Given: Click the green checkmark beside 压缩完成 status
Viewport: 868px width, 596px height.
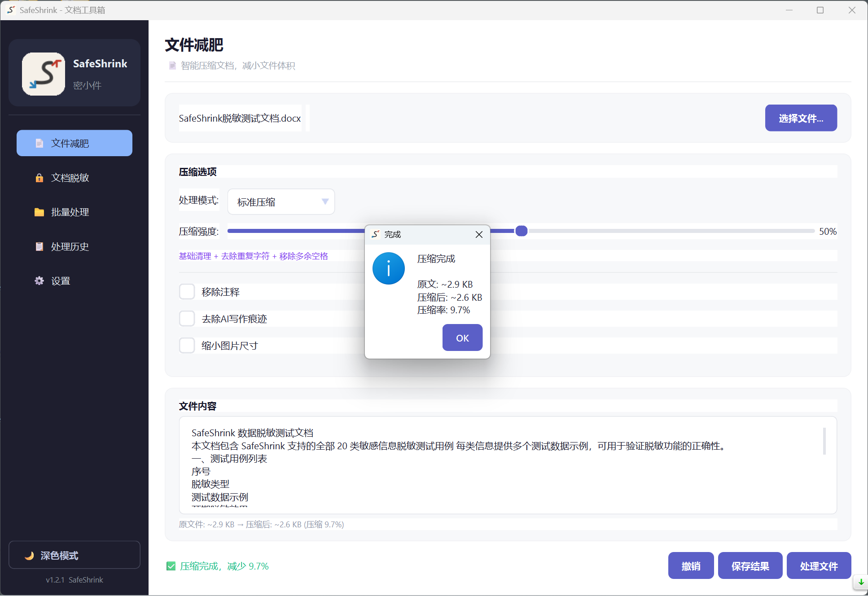Looking at the screenshot, I should tap(171, 566).
